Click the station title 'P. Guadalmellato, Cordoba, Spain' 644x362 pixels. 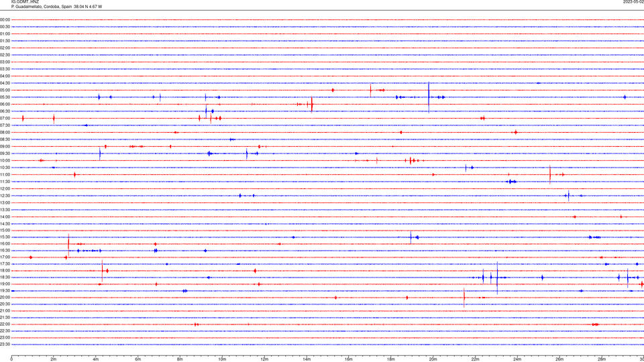tap(42, 7)
